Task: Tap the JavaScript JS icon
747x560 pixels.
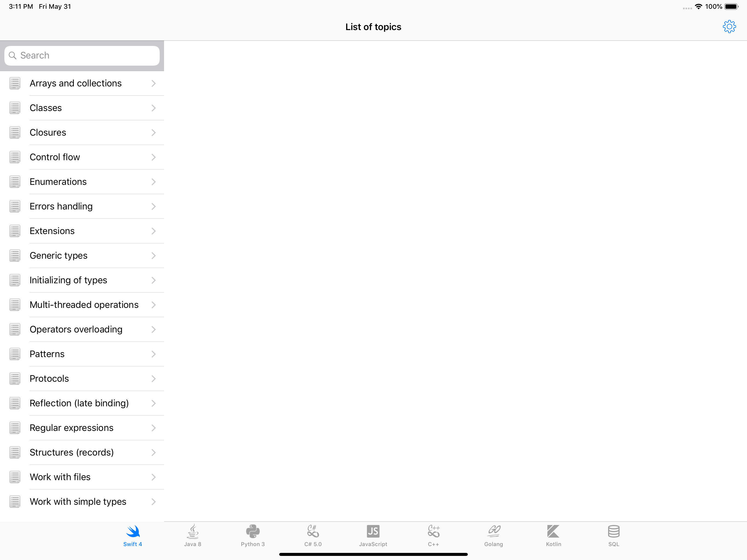Action: pos(373,531)
